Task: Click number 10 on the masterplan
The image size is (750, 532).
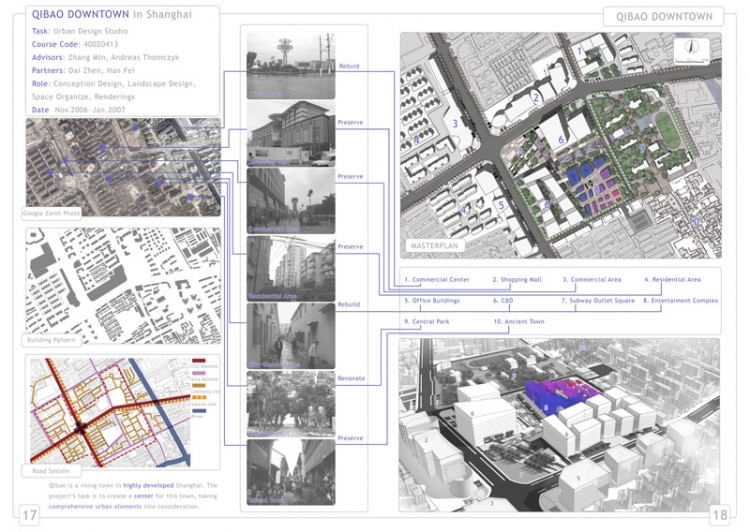Action: coord(694,221)
